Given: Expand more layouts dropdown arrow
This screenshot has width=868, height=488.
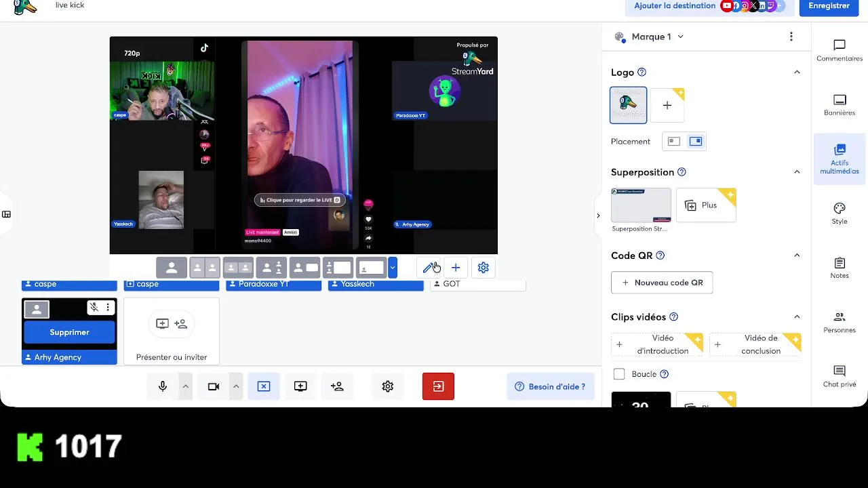Looking at the screenshot, I should (392, 268).
